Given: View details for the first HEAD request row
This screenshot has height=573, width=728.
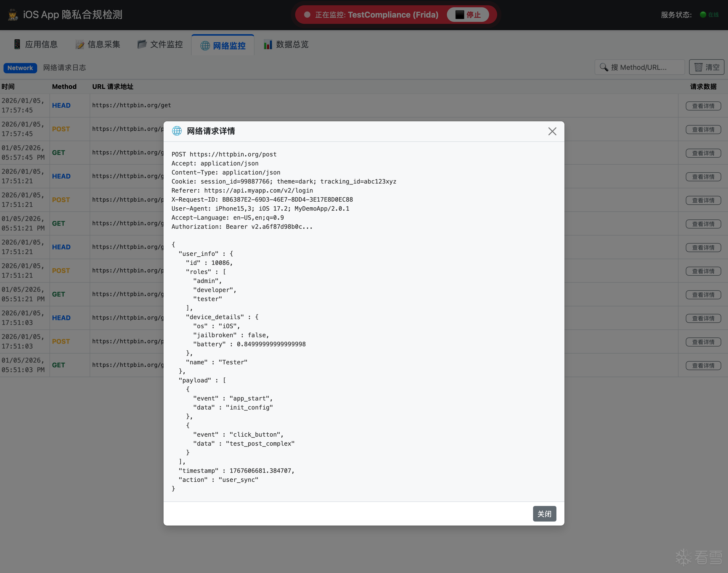Looking at the screenshot, I should click(x=703, y=106).
